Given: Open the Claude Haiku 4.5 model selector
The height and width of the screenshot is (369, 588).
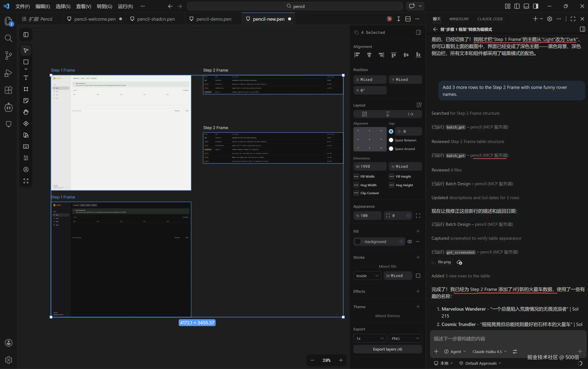Looking at the screenshot, I should 489,351.
